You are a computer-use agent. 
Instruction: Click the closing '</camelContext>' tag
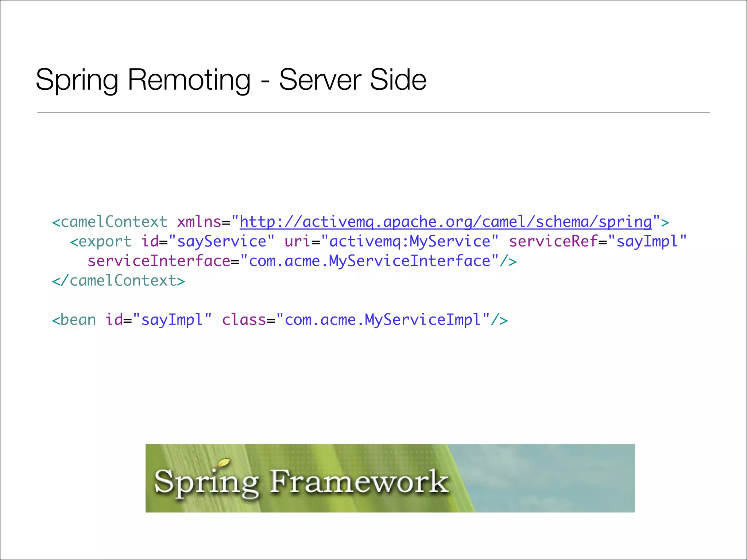tap(119, 281)
